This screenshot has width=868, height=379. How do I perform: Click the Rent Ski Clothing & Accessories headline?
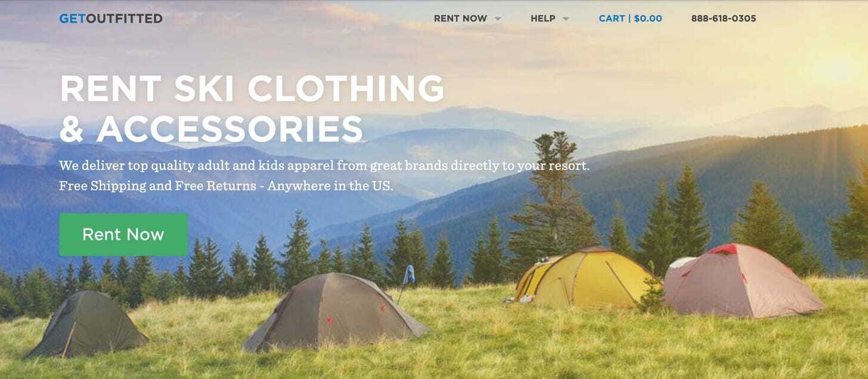click(252, 108)
